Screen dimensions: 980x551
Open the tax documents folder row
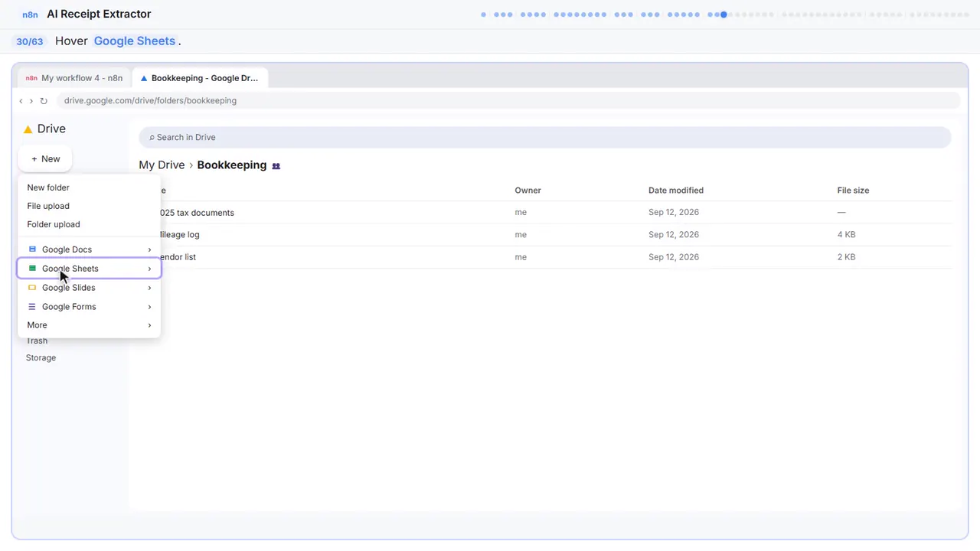tap(545, 213)
